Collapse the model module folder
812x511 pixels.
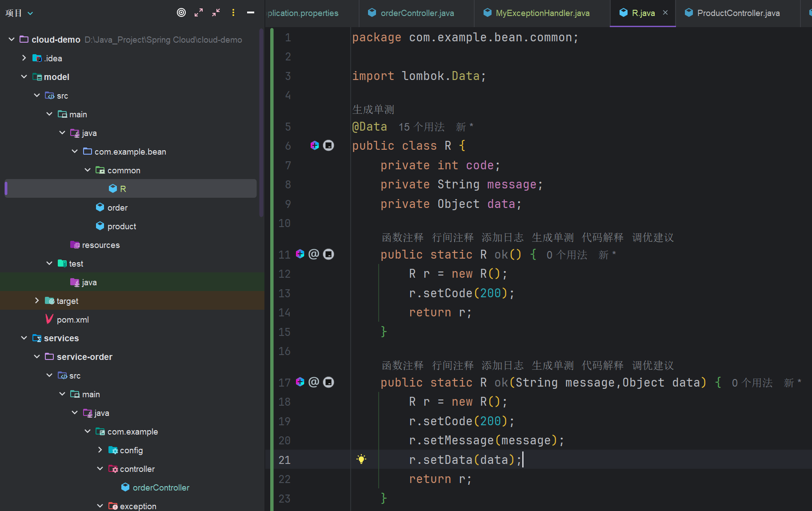(24, 77)
